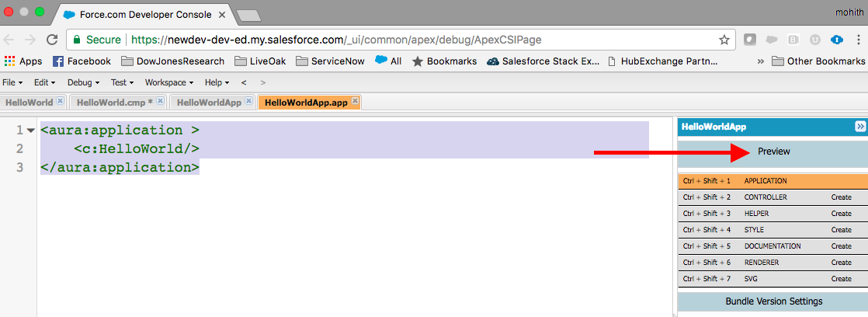Create the CONTROLLER resource
This screenshot has width=868, height=317.
click(x=841, y=197)
